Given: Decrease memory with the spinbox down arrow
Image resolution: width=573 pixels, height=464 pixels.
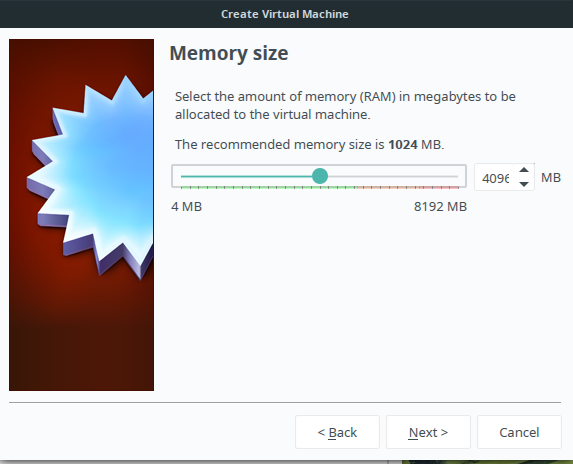Looking at the screenshot, I should pos(524,184).
